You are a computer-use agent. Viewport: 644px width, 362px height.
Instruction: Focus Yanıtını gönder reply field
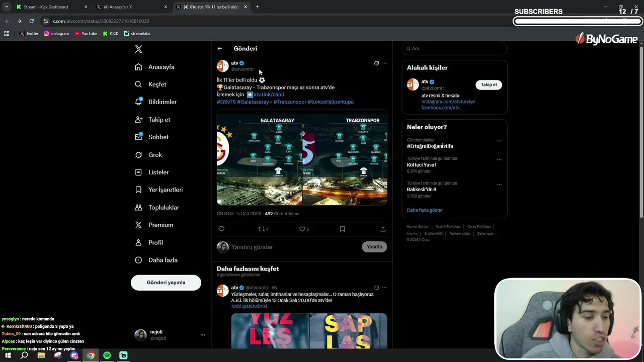point(294,247)
